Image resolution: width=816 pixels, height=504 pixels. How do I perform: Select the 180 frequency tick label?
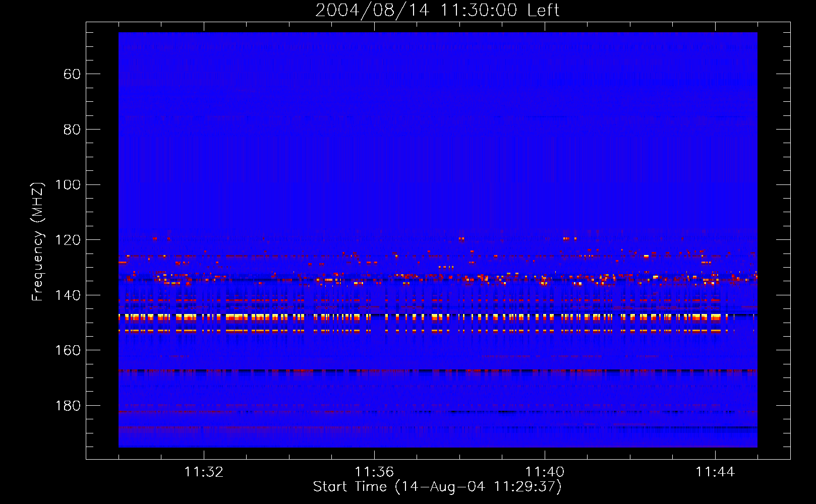click(x=68, y=406)
